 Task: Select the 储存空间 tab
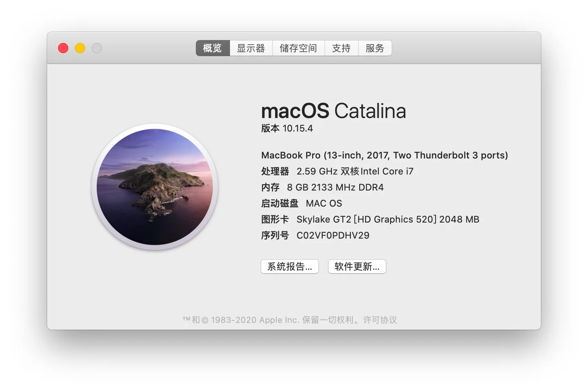(x=299, y=48)
